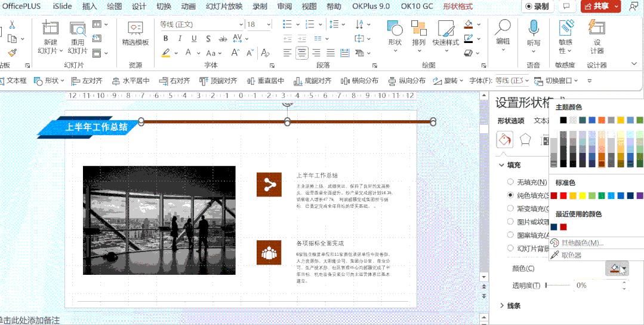This screenshot has height=325, width=644.
Task: Click Right Align (右对齐) in quick toolbar
Action: pos(174,81)
